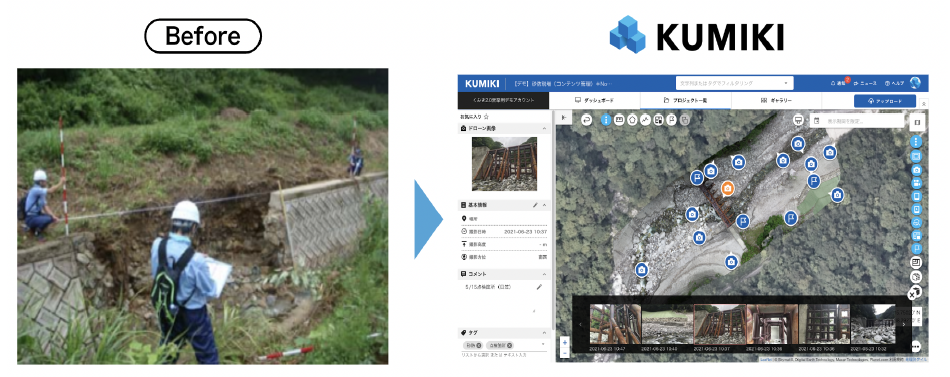The width and height of the screenshot is (950, 377).
Task: Toggle the blue image layer button on right
Action: tap(916, 157)
